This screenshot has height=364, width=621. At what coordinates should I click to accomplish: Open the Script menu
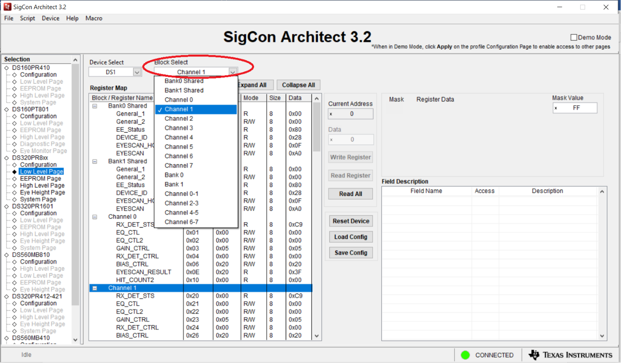pyautogui.click(x=28, y=18)
